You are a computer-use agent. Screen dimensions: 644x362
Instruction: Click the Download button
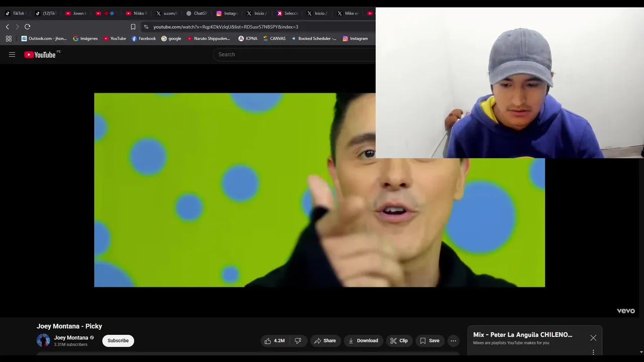pyautogui.click(x=363, y=340)
